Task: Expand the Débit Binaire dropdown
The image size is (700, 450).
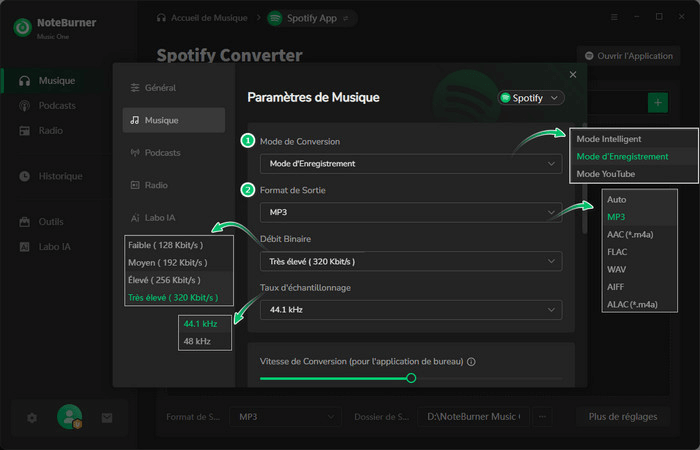Action: point(411,261)
